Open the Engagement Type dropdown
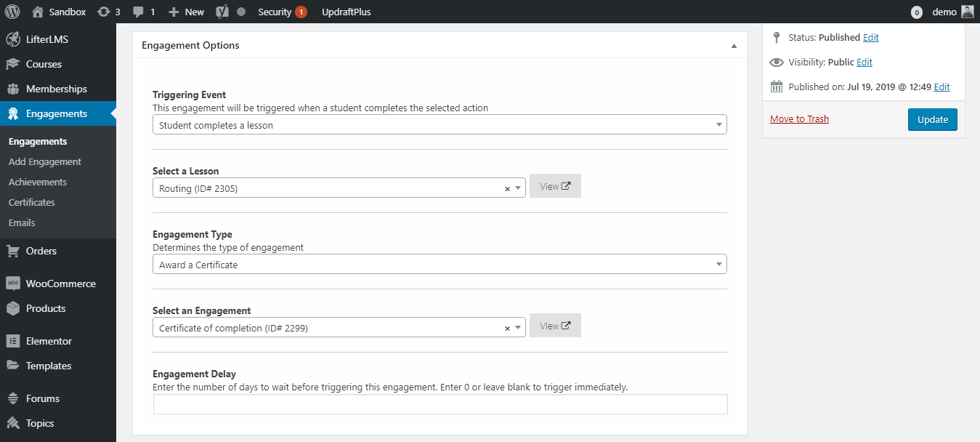980x442 pixels. tap(440, 265)
